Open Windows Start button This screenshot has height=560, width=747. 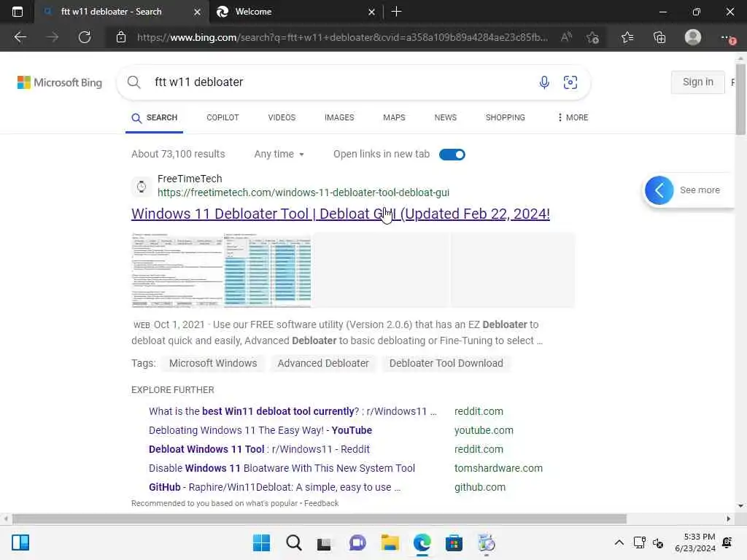[x=261, y=542]
